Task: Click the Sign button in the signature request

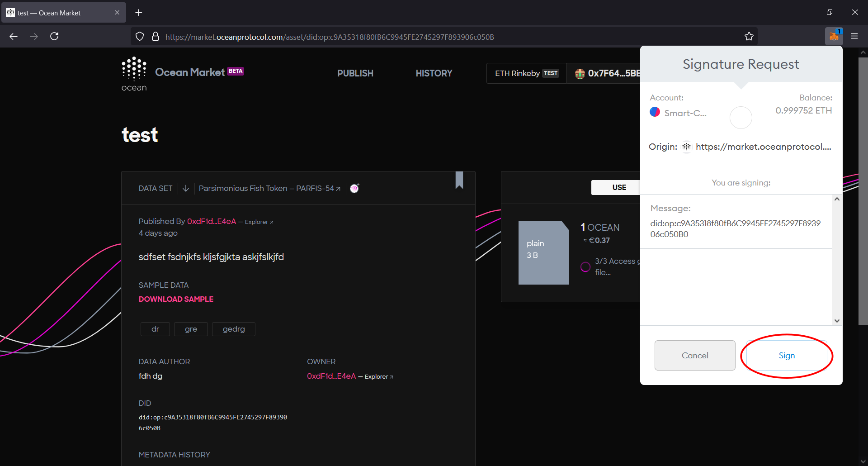Action: (x=787, y=356)
